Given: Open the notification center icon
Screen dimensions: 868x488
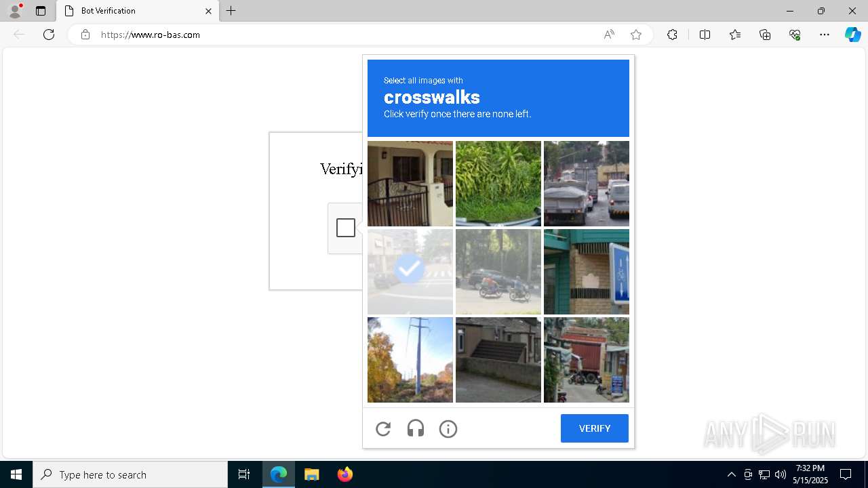Looking at the screenshot, I should (x=846, y=474).
